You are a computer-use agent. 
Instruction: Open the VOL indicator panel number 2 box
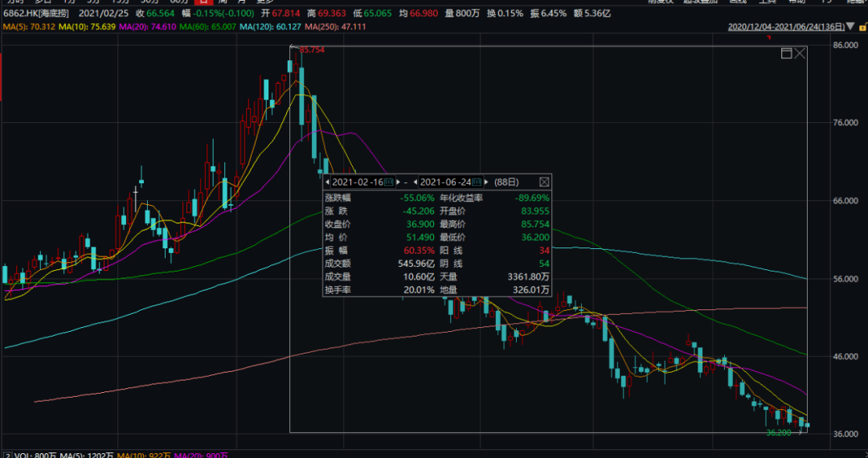7,456
